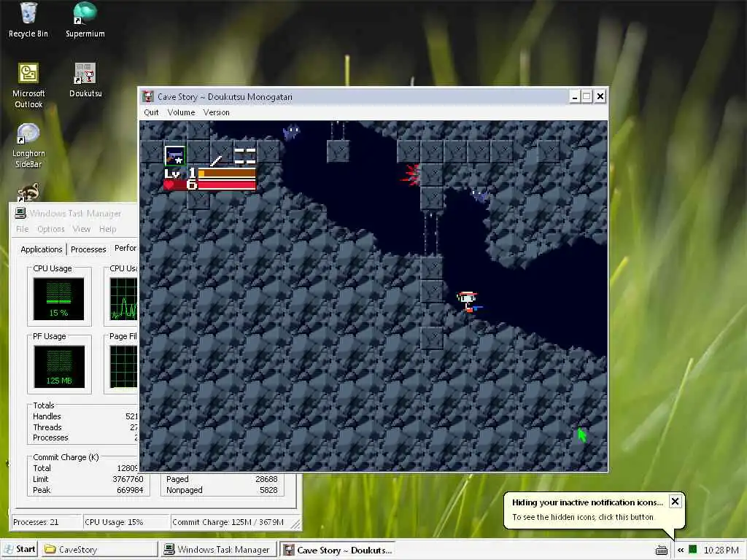
Task: Click the Quote player character sprite
Action: pos(468,302)
